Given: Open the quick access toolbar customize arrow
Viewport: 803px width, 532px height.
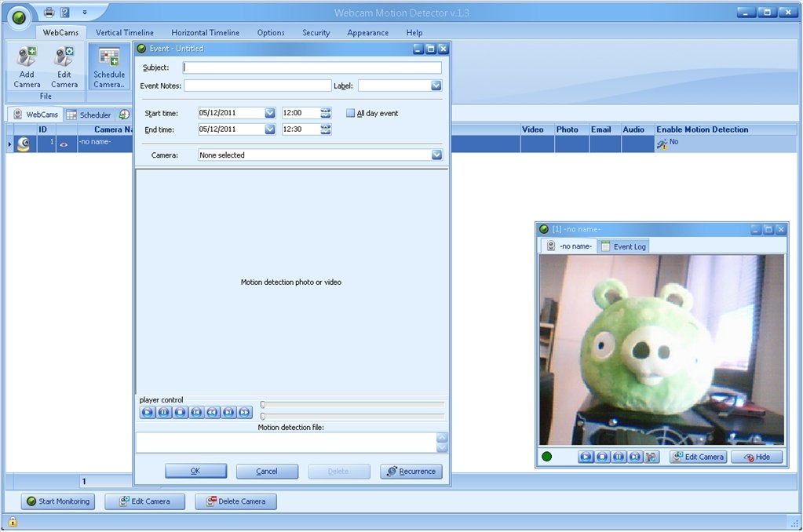Looking at the screenshot, I should [85, 13].
